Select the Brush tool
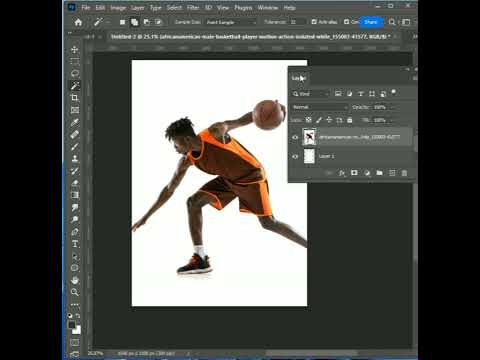This screenshot has width=480, height=360. coord(75,147)
